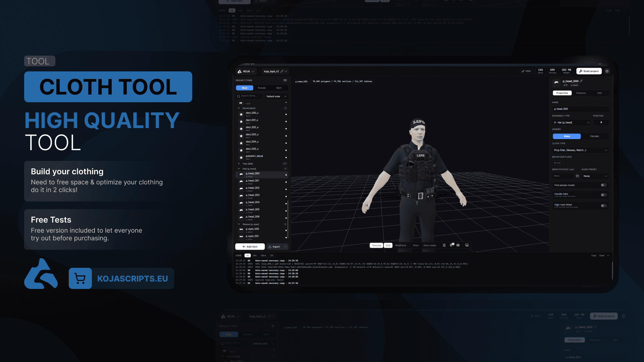Collapse the Hats [p_head] group
Image resolution: width=644 pixels, height=362 pixels.
pyautogui.click(x=239, y=169)
